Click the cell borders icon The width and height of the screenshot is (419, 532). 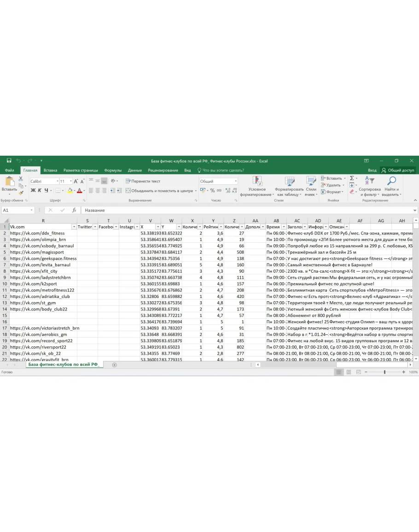coord(58,190)
